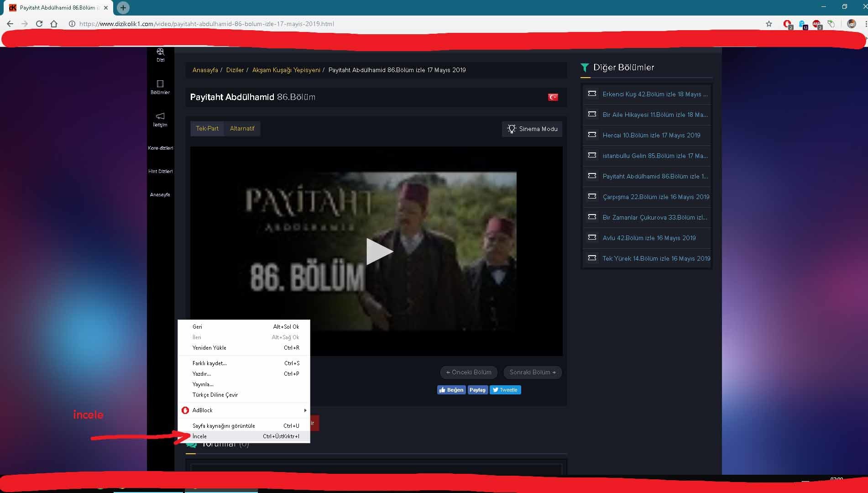Open the profile avatar icon

coord(852,24)
